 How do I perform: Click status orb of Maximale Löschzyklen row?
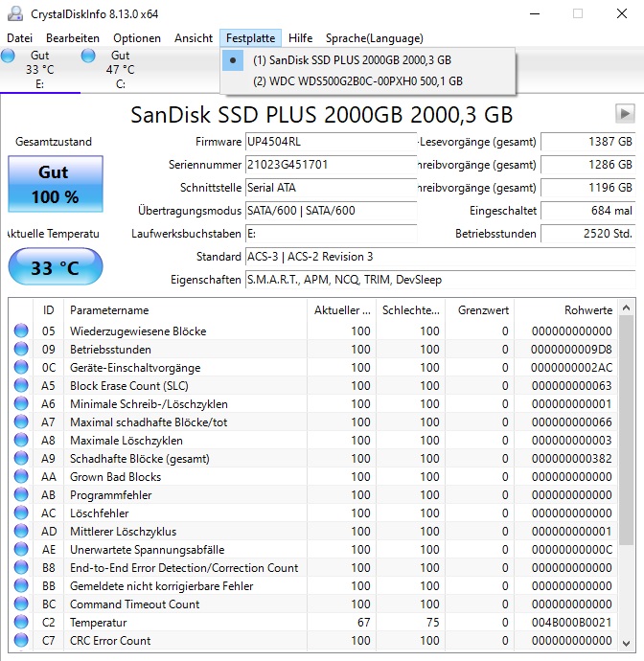click(x=21, y=440)
